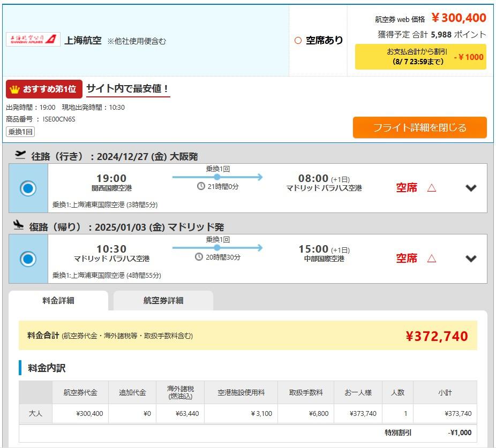Select the return 10:30 Madrid flight radio

(x=28, y=259)
